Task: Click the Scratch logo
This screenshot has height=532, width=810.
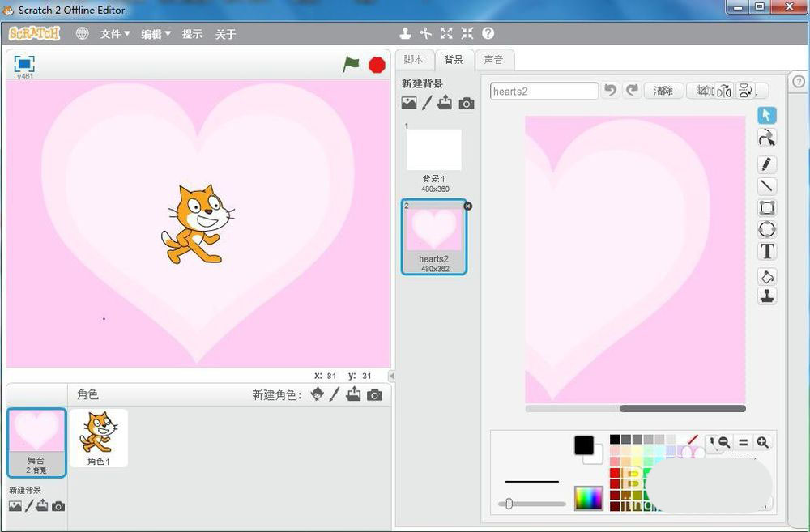Action: pos(35,33)
